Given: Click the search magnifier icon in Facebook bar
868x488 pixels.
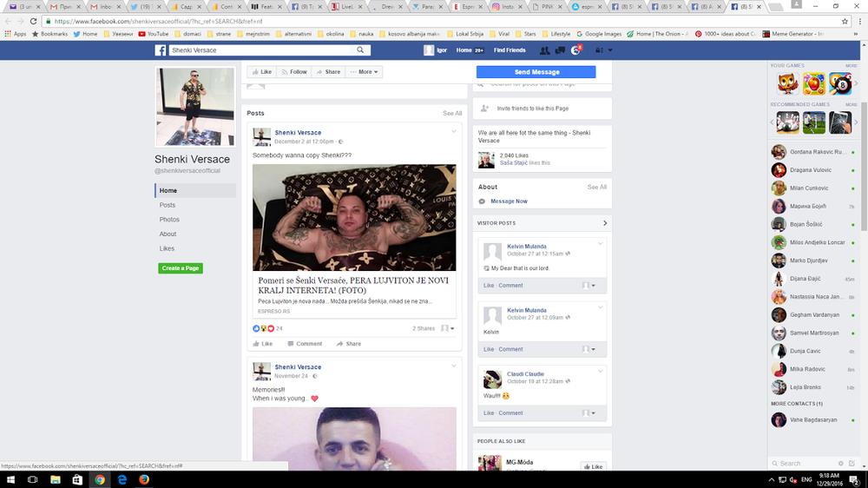Looking at the screenshot, I should [362, 50].
